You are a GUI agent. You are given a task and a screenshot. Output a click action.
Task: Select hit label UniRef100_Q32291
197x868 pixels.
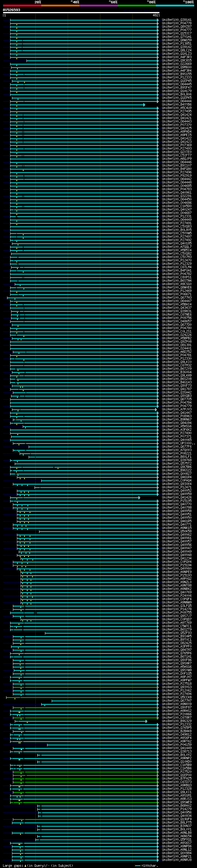pos(177,196)
